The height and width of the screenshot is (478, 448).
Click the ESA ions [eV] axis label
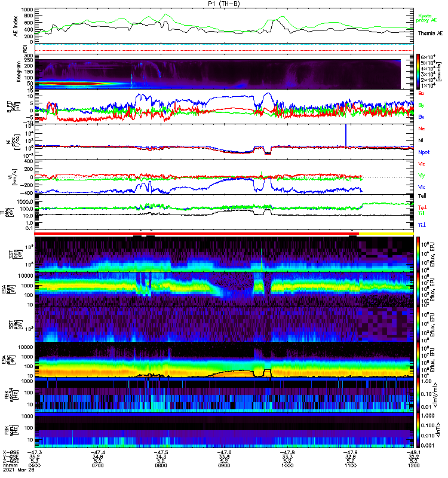8,290
